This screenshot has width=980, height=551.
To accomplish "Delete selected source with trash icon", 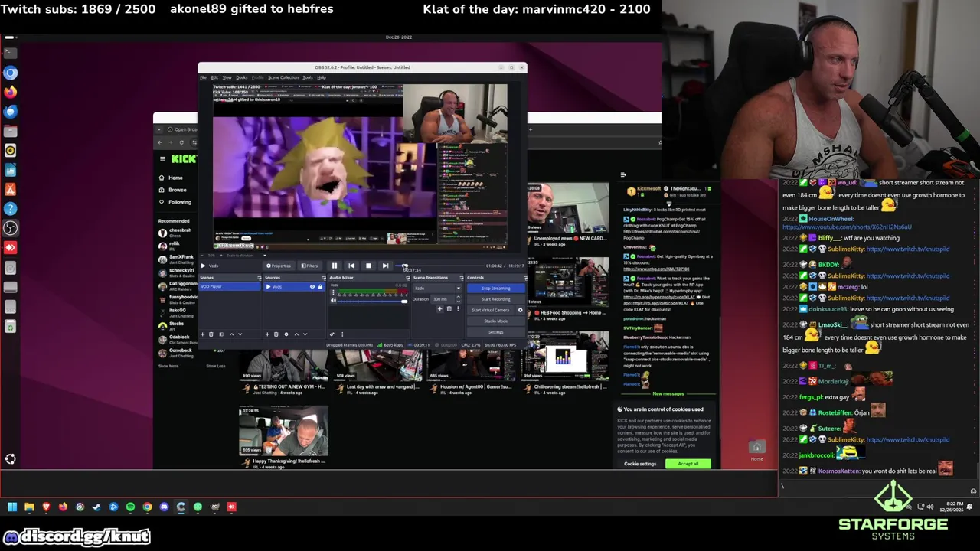I will (x=276, y=334).
